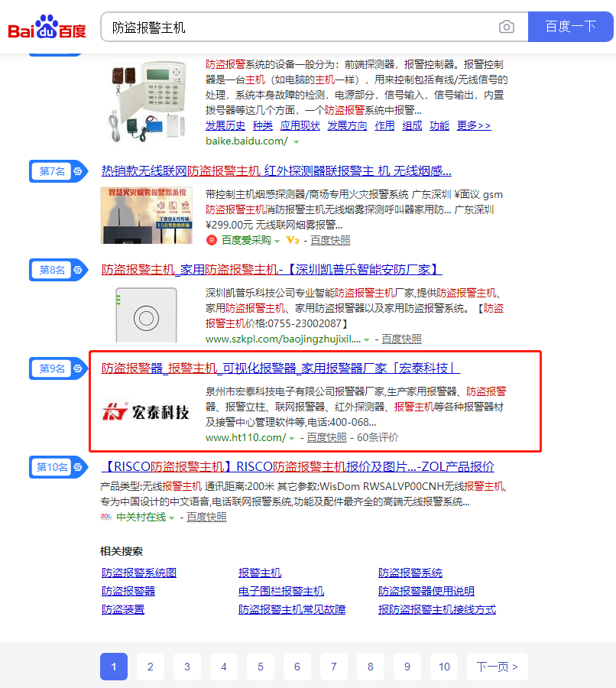Open the white alarm device thumbnail
The width and height of the screenshot is (616, 688).
(147, 315)
